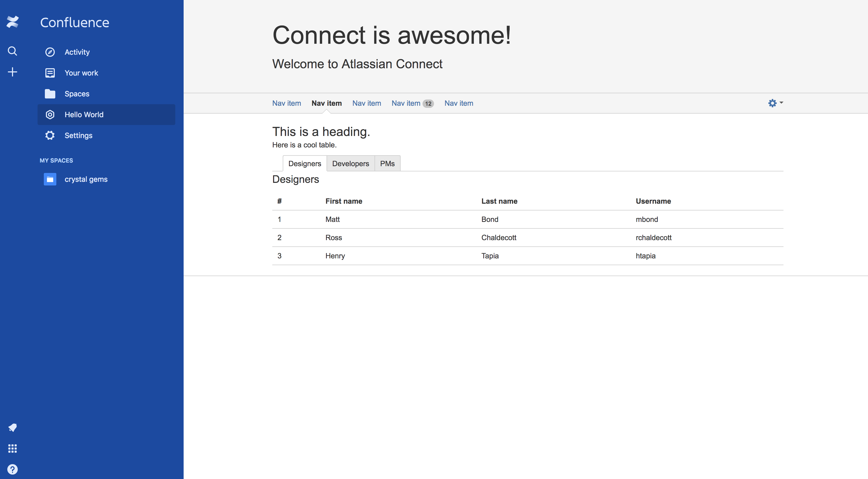Switch to the Developers tab
The height and width of the screenshot is (479, 868).
click(351, 164)
